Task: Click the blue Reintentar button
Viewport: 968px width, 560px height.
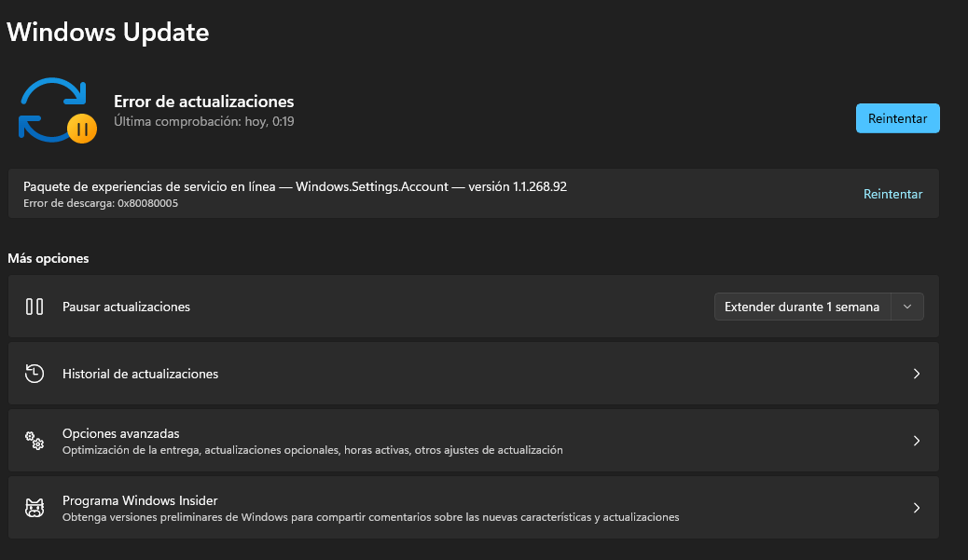Action: click(898, 118)
